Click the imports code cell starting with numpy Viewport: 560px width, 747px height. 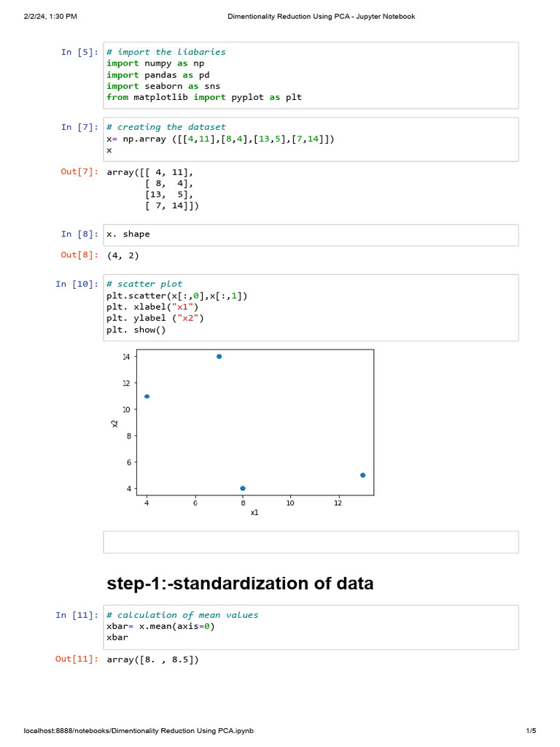click(311, 74)
